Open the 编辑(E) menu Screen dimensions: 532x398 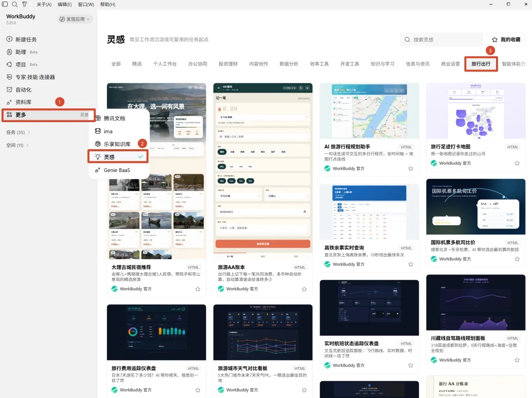click(x=65, y=4)
